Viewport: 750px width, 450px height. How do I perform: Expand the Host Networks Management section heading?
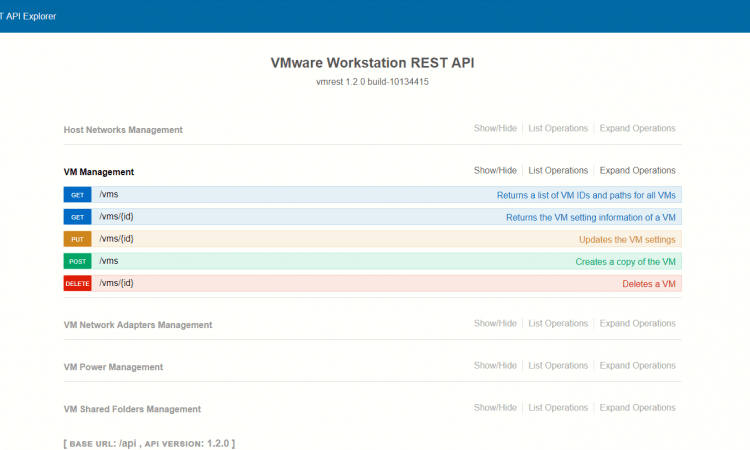(x=123, y=130)
